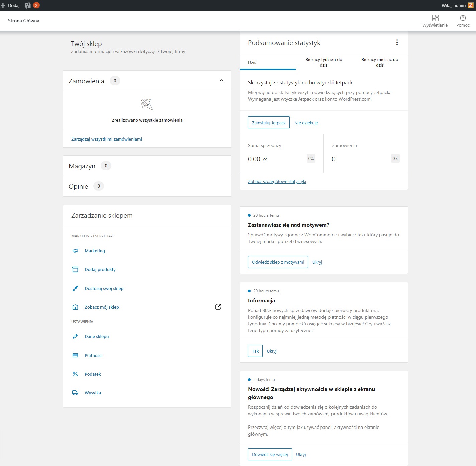Image resolution: width=476 pixels, height=466 pixels.
Task: Open the Dodaj produkty link
Action: click(x=100, y=269)
